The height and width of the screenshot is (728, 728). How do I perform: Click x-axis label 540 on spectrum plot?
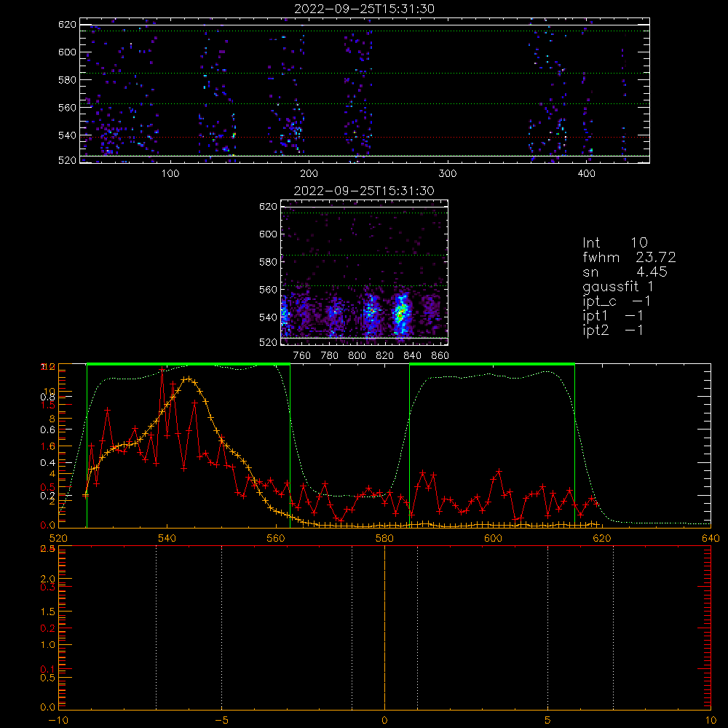(167, 538)
